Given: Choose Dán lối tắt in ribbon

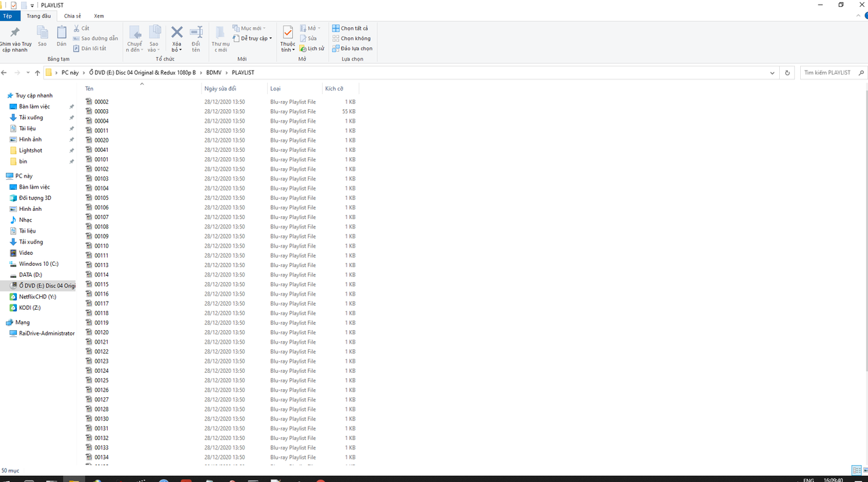Looking at the screenshot, I should point(90,48).
